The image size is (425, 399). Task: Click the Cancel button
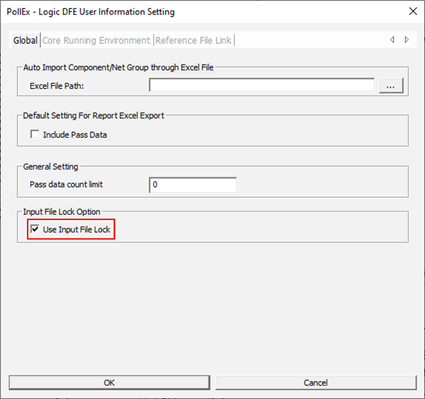[x=316, y=382]
